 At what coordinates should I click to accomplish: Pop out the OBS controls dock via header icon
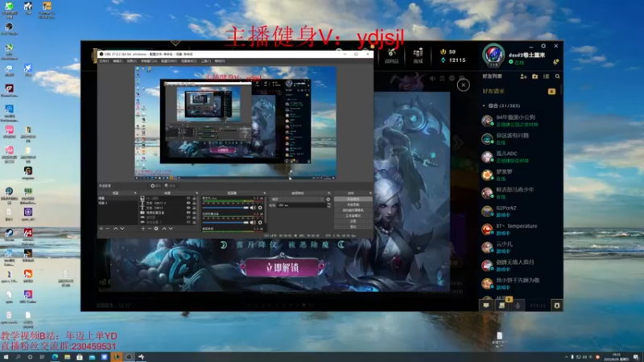[370, 193]
